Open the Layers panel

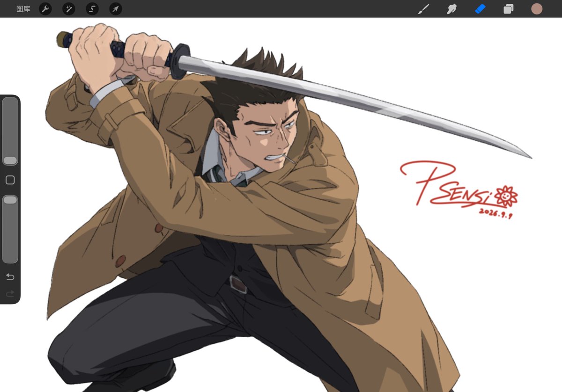509,9
